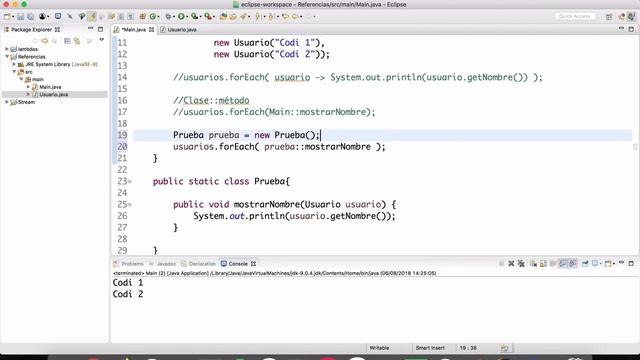Click line 19 in the code editor

(382, 135)
